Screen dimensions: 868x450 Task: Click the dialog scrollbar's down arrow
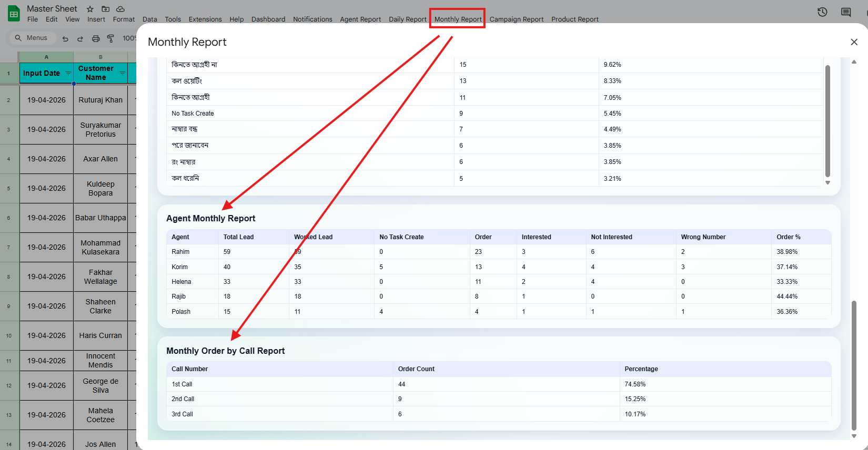tap(854, 436)
